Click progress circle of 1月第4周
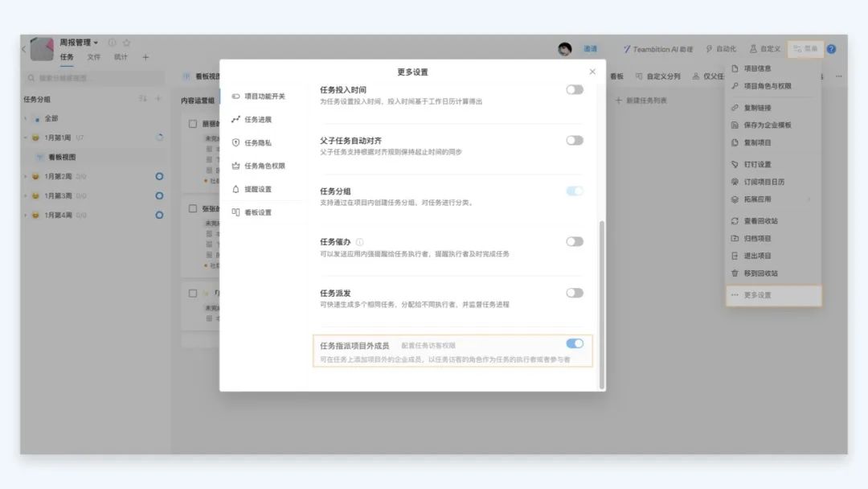Image resolution: width=868 pixels, height=489 pixels. pyautogui.click(x=159, y=216)
